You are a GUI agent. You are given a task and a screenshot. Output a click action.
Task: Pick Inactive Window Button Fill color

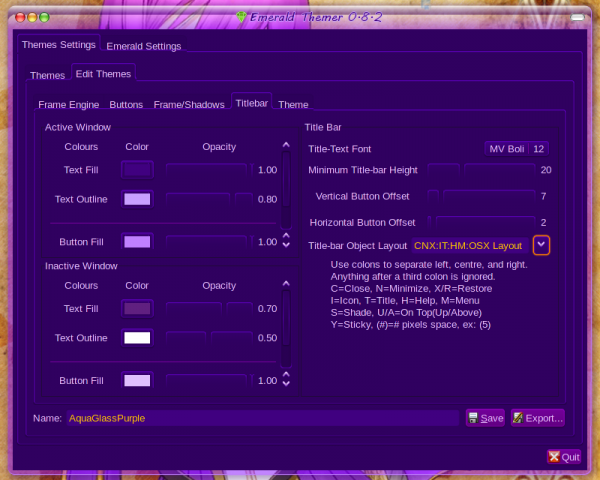(x=137, y=380)
